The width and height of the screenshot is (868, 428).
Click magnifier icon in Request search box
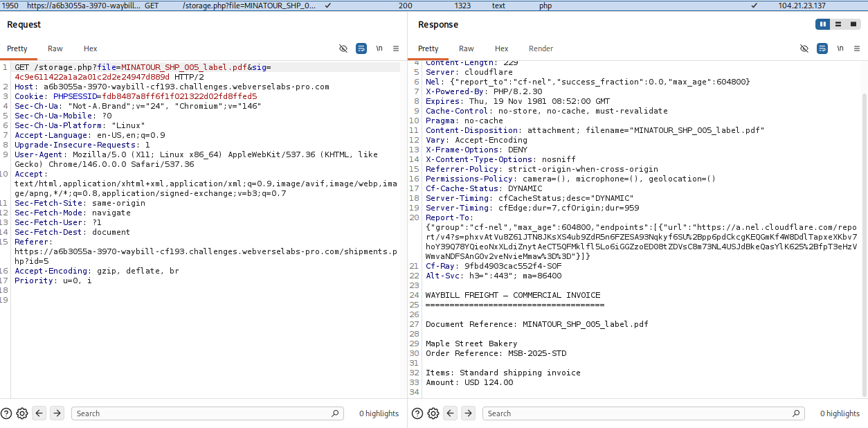(336, 413)
